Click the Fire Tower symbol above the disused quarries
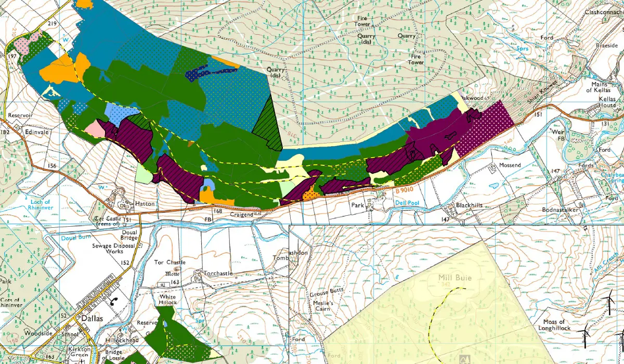Image resolution: width=624 pixels, height=364 pixels. point(361,22)
